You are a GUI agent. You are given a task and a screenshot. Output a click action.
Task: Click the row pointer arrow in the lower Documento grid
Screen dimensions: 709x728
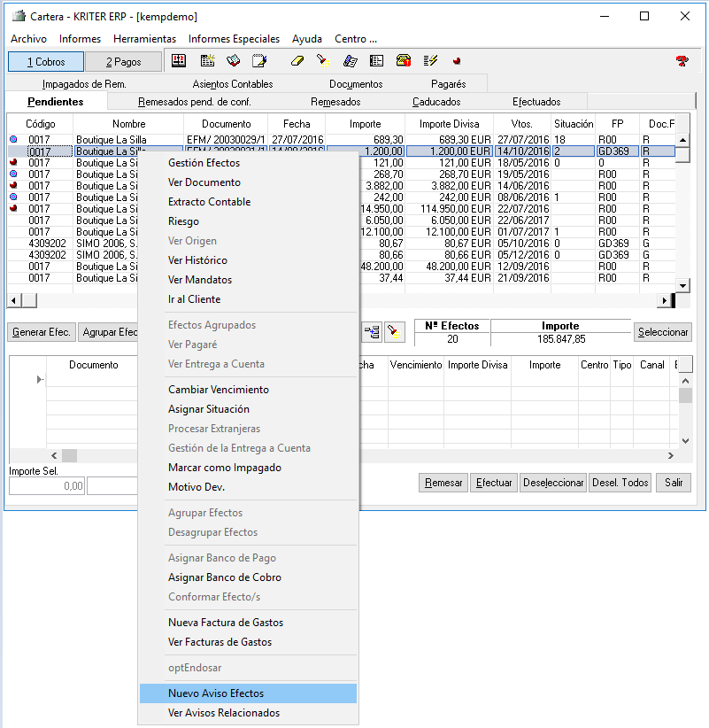40,380
